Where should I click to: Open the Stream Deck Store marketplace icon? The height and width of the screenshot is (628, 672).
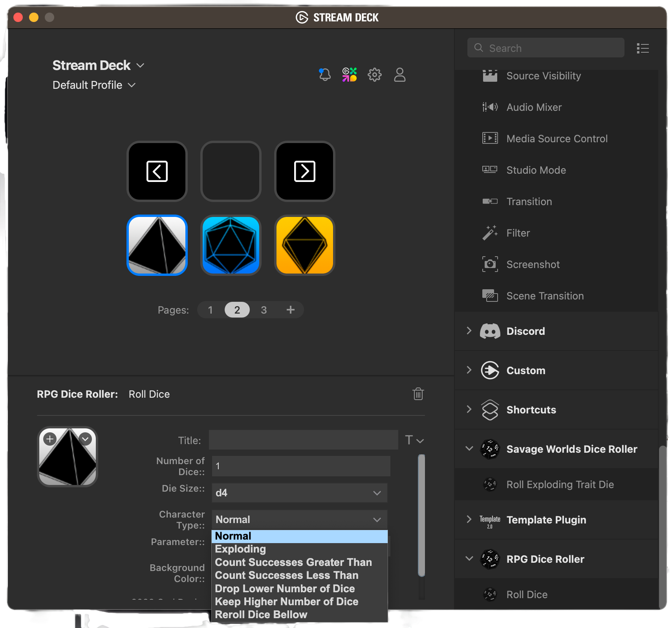350,74
